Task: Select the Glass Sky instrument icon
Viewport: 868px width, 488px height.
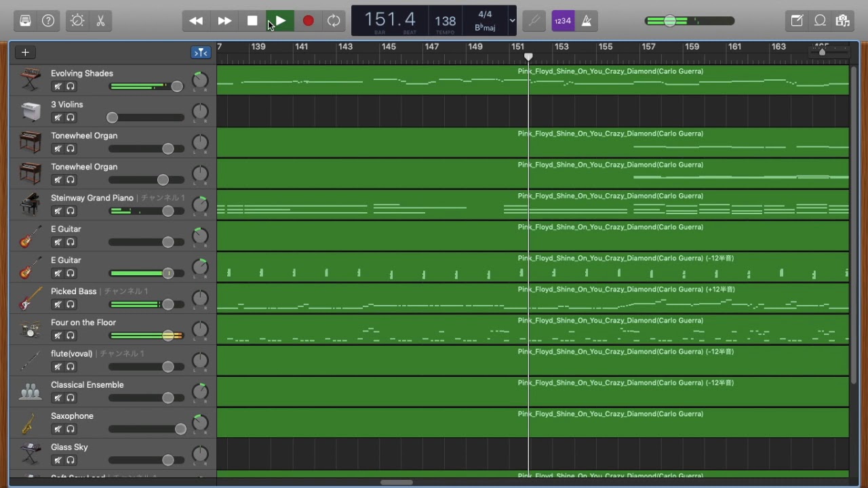Action: pyautogui.click(x=31, y=454)
